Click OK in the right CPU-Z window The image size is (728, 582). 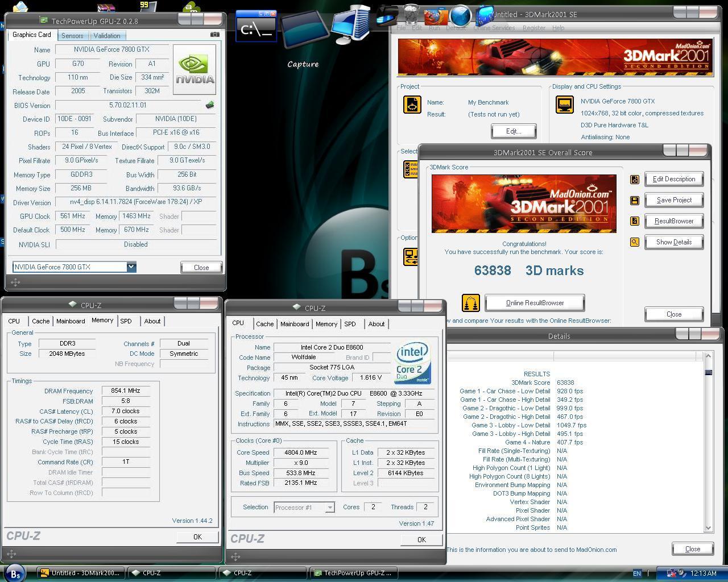(421, 540)
